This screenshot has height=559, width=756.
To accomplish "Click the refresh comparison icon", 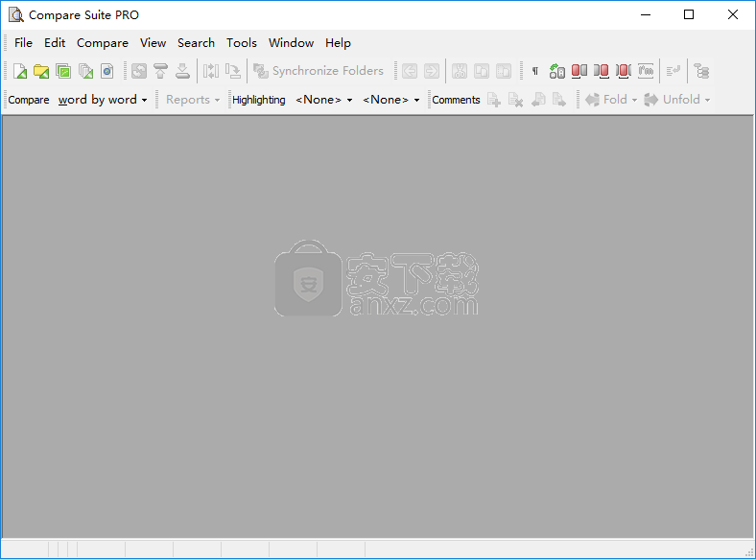I will (139, 71).
